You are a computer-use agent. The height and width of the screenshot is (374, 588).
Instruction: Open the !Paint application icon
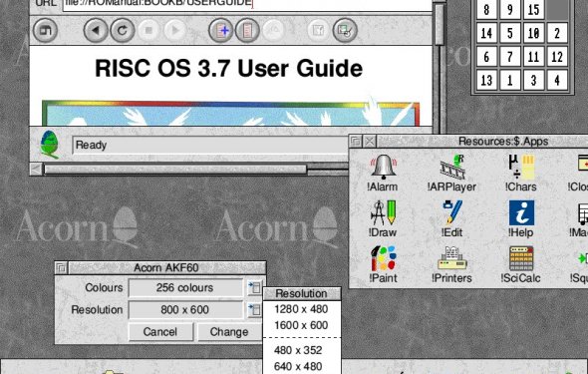click(x=383, y=264)
